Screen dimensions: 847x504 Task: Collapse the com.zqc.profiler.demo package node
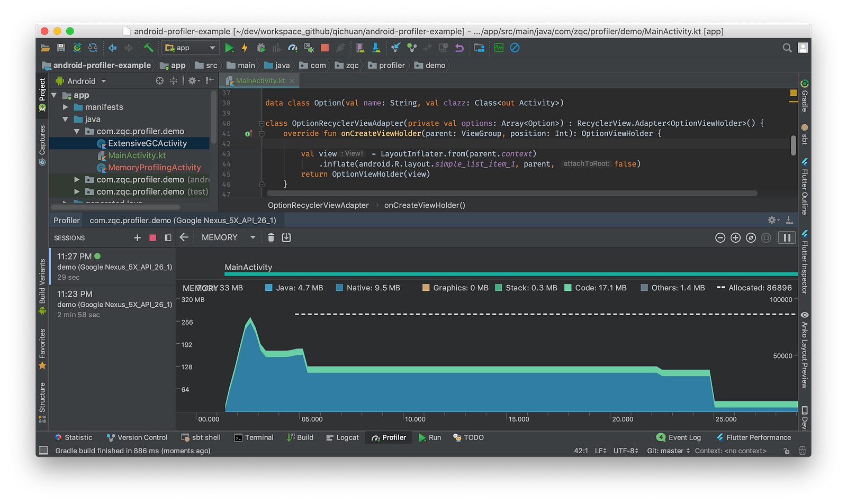click(77, 131)
